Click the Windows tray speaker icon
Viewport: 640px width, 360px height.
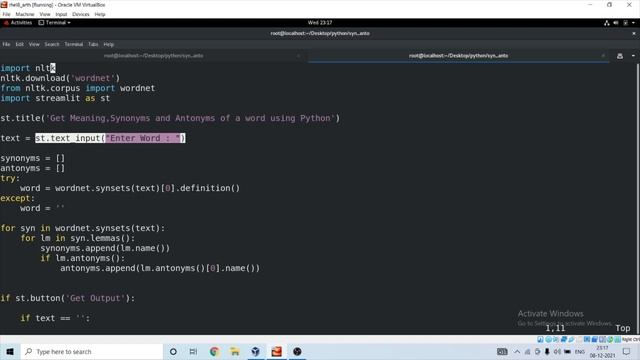coord(557,351)
